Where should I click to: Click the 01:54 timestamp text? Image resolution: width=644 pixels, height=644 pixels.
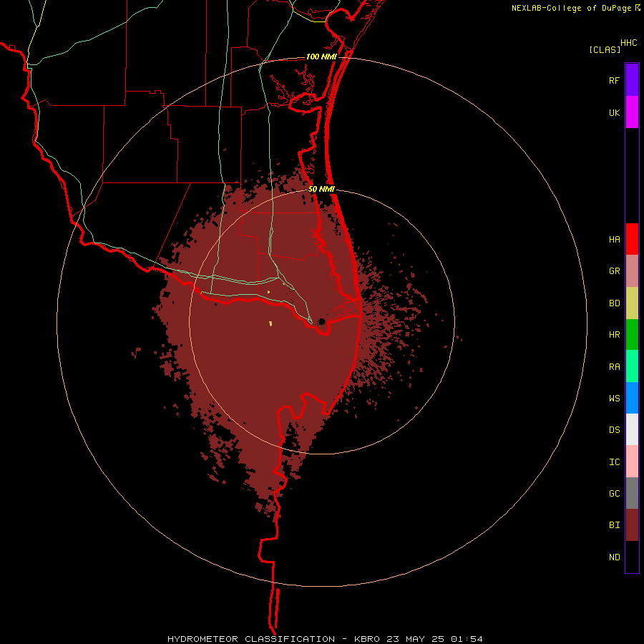(x=467, y=639)
